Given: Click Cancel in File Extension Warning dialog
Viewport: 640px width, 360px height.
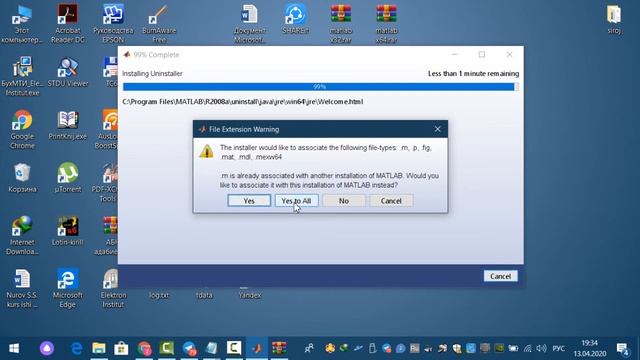Looking at the screenshot, I should 391,201.
